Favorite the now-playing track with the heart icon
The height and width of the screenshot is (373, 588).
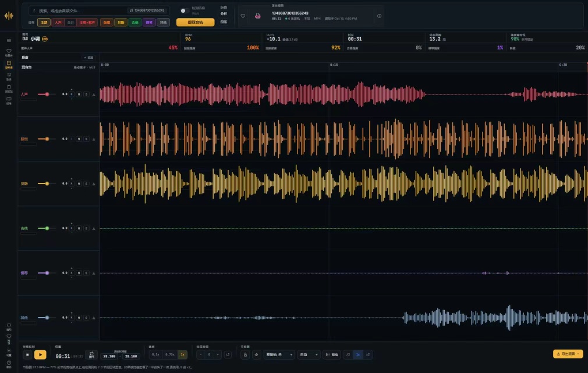[x=243, y=16]
